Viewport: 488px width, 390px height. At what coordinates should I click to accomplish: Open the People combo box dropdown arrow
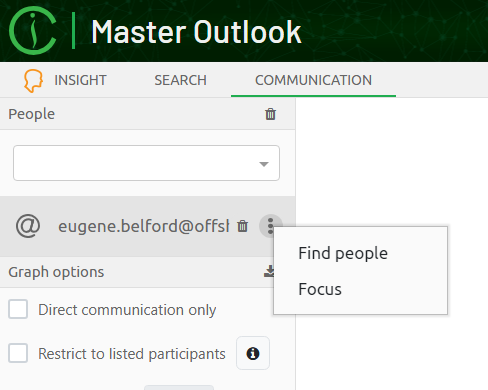coord(264,164)
